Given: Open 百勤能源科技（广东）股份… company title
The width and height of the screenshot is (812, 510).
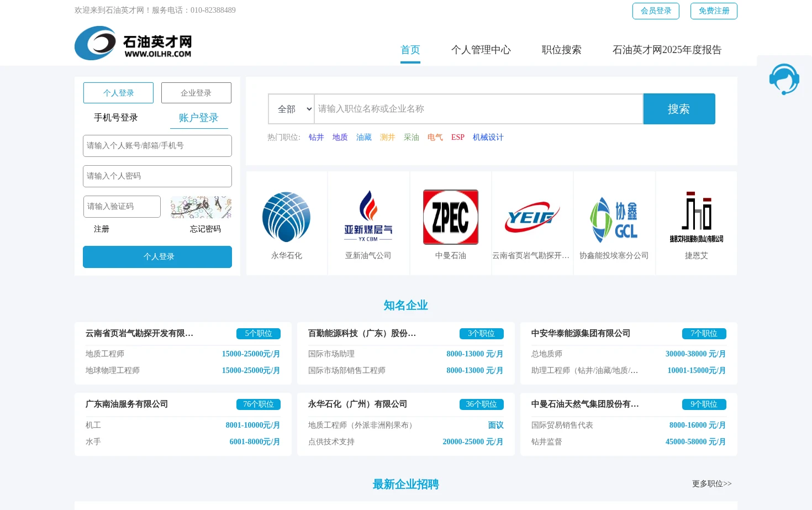Looking at the screenshot, I should click(x=362, y=333).
